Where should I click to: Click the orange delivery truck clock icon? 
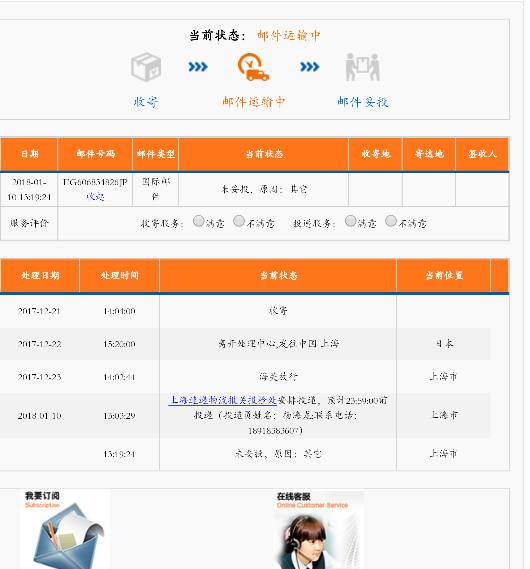click(x=253, y=67)
